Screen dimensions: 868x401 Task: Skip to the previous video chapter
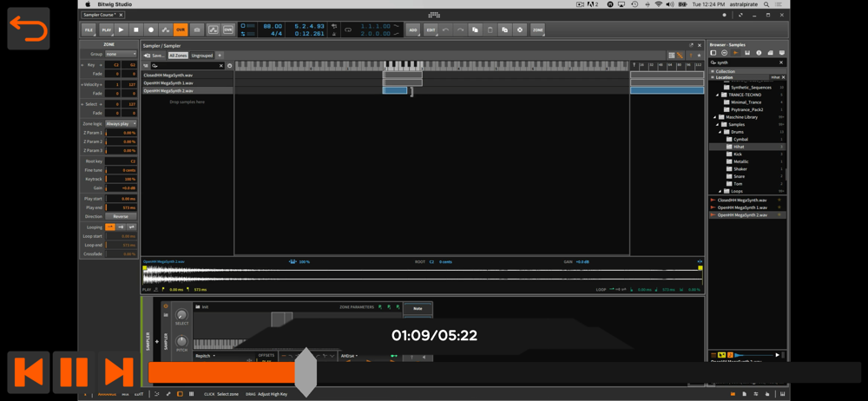pyautogui.click(x=28, y=371)
